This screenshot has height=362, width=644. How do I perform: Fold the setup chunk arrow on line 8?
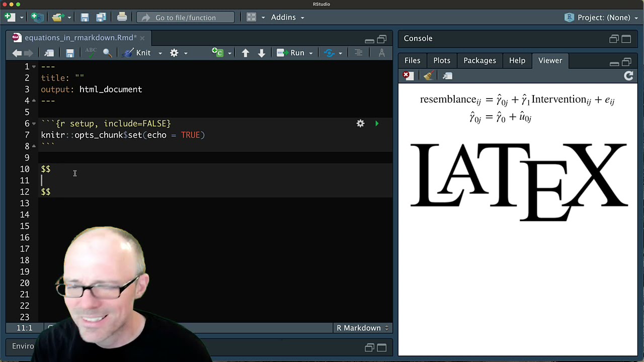[34, 146]
